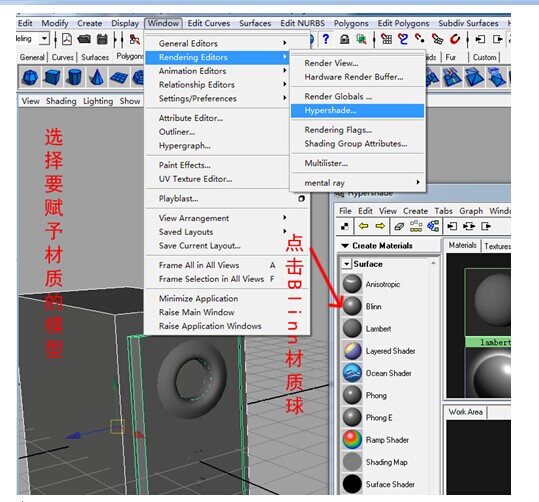This screenshot has width=539, height=502.
Task: Click the Anisotropic material swatch
Action: click(x=352, y=284)
